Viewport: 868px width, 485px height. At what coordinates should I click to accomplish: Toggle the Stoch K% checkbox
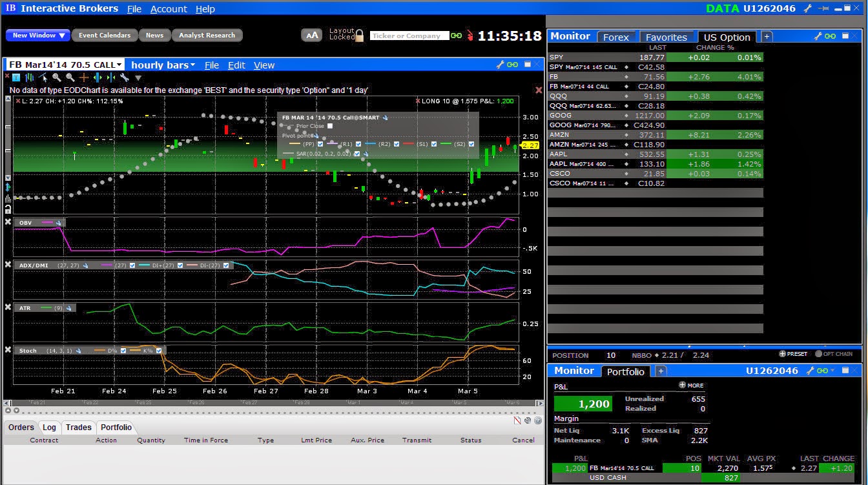click(x=158, y=351)
